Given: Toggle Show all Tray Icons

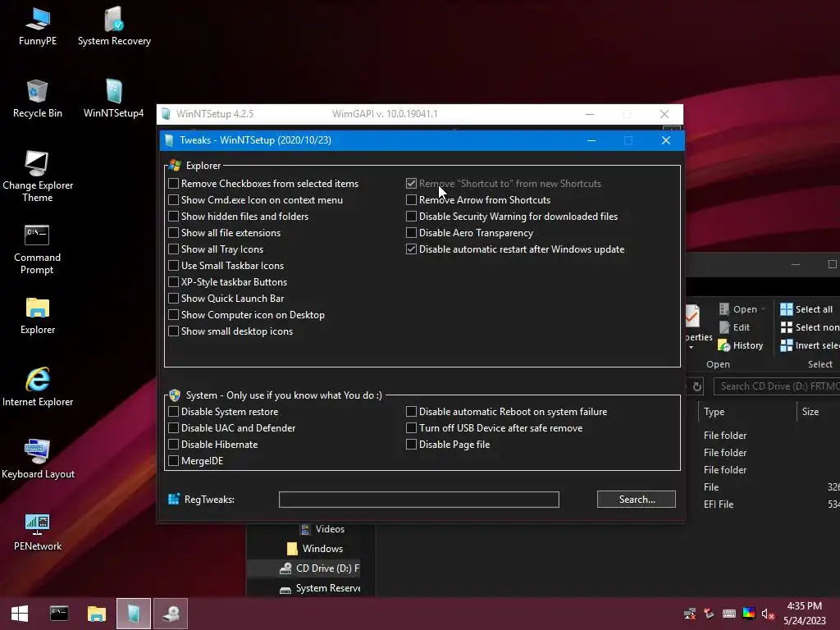Looking at the screenshot, I should tap(174, 249).
